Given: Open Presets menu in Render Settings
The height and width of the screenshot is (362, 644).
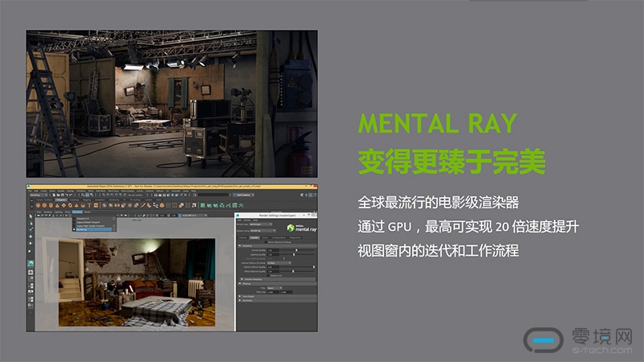Looking at the screenshot, I should [247, 220].
